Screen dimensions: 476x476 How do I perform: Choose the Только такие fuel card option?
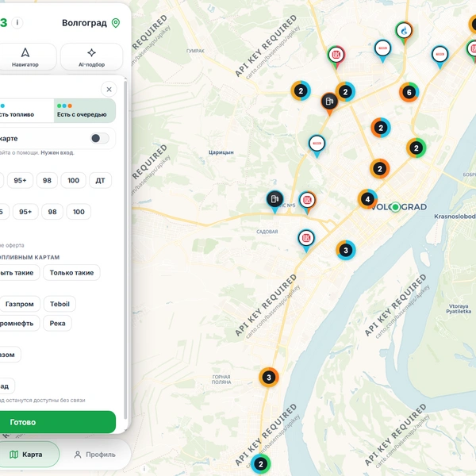(71, 273)
